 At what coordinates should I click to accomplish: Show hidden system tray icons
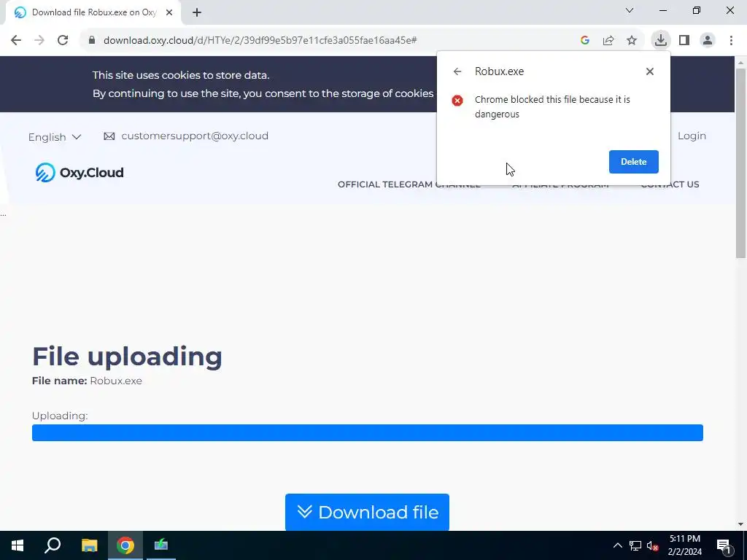(617, 545)
